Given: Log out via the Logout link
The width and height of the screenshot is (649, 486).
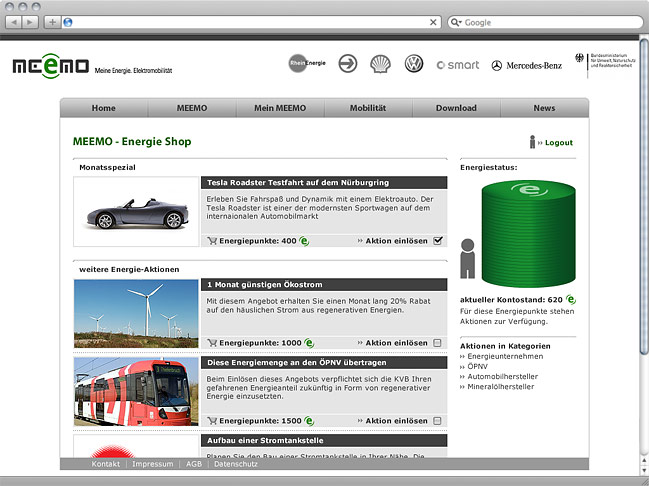Looking at the screenshot, I should (x=558, y=143).
